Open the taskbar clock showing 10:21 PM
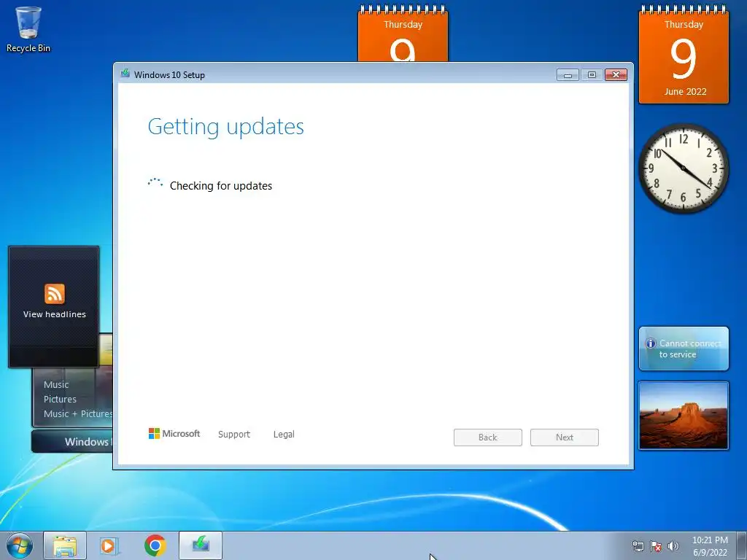Image resolution: width=747 pixels, height=560 pixels. click(710, 546)
